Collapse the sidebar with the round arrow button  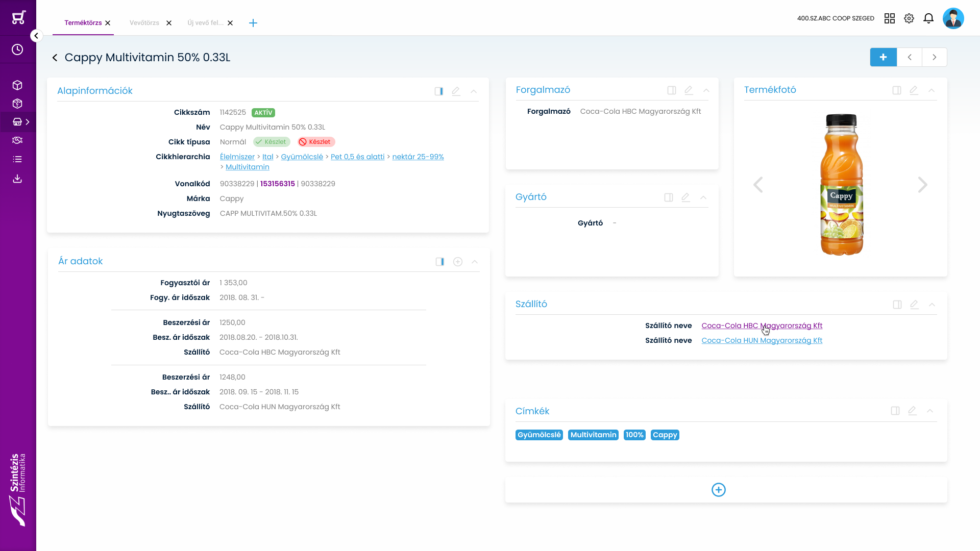(x=36, y=36)
